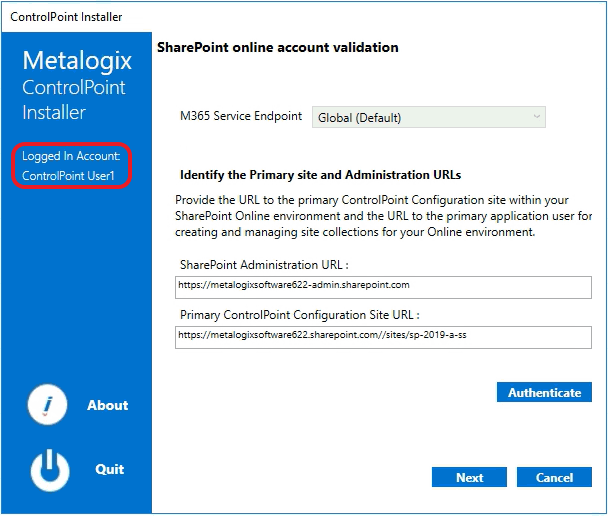Image resolution: width=608 pixels, height=516 pixels.
Task: Open the M365 Service Endpoint dropdown
Action: [428, 117]
